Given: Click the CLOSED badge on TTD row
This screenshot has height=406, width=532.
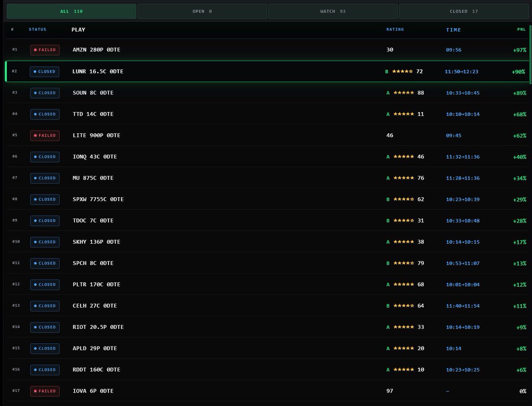Looking at the screenshot, I should 45,114.
